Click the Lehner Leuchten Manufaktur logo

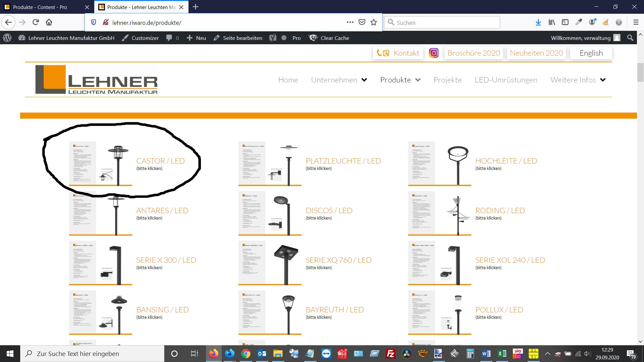pos(97,80)
